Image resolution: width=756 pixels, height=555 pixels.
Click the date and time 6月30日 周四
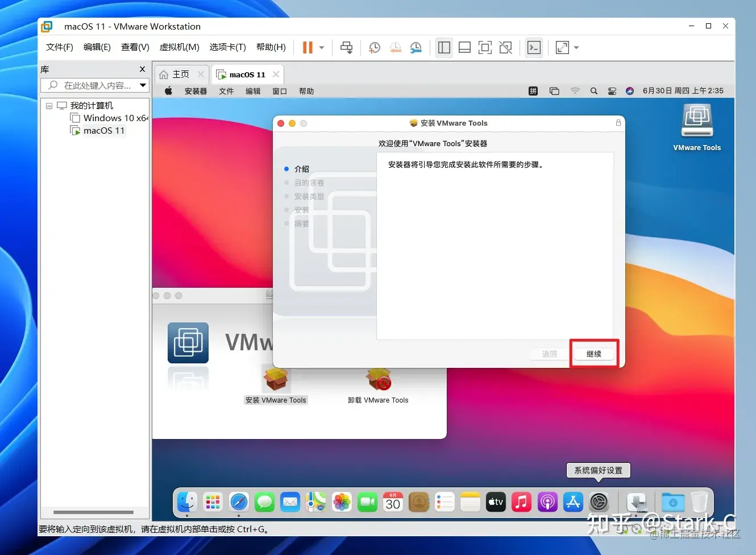tap(683, 90)
